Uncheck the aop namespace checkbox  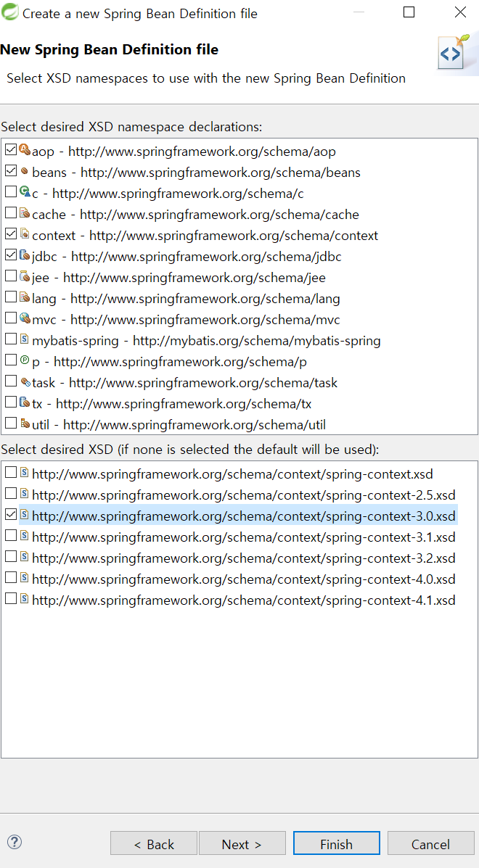[x=10, y=150]
